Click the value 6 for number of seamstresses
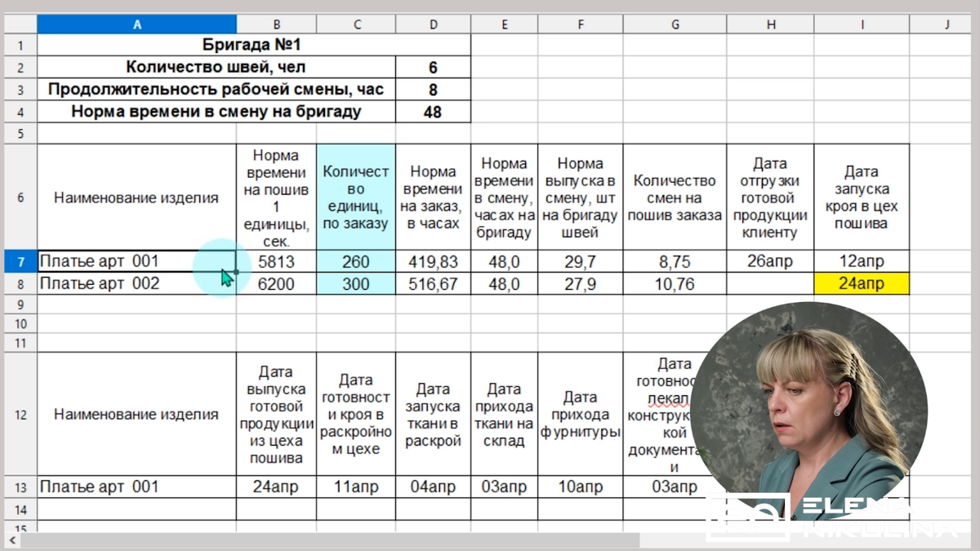Viewport: 980px width, 551px height. pos(433,67)
